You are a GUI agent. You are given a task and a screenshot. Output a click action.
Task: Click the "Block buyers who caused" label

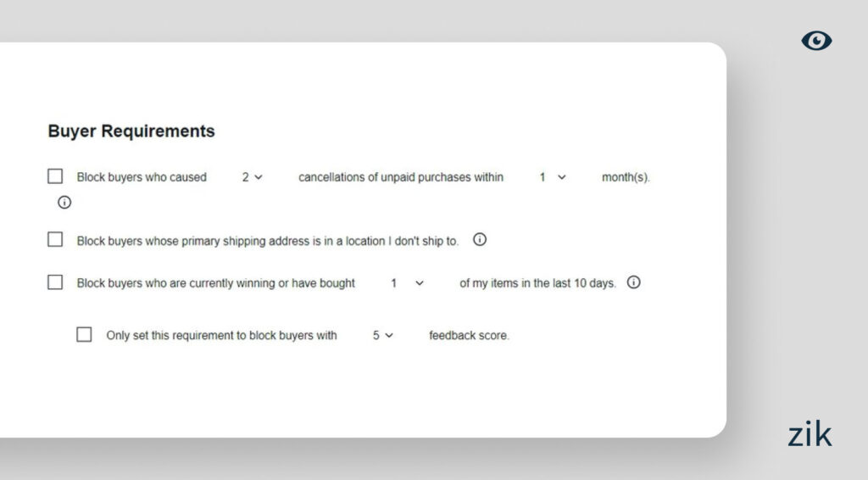[142, 177]
